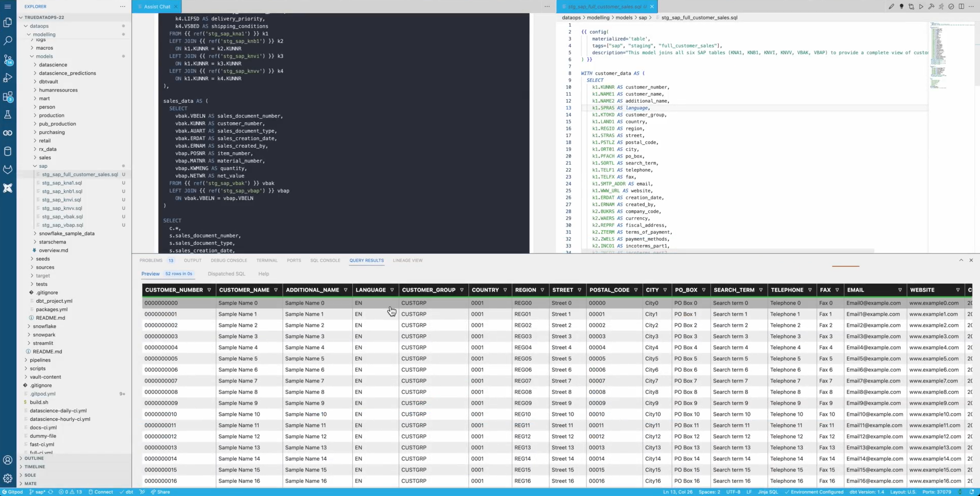Open the Assist Chat editor tab

[x=157, y=7]
